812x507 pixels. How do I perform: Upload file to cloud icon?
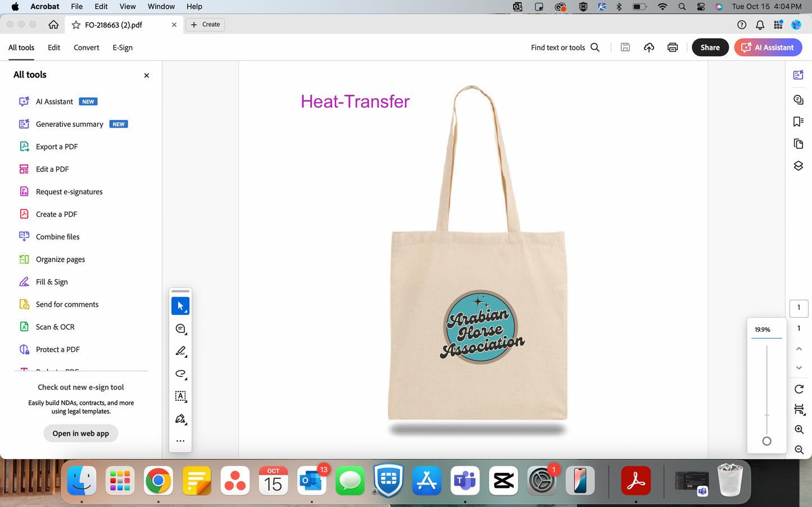pyautogui.click(x=649, y=48)
